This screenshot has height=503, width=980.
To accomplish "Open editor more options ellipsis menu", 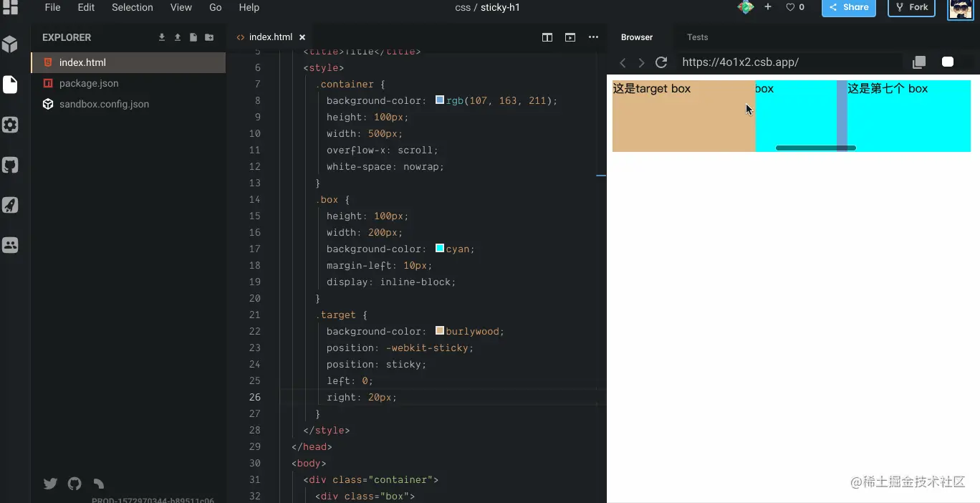I will tap(593, 37).
